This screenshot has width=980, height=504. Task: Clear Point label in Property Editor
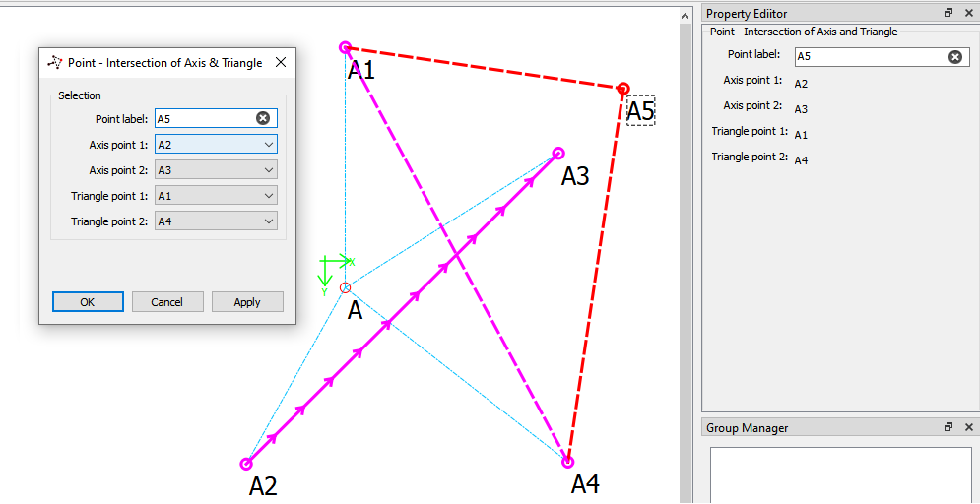tap(954, 57)
